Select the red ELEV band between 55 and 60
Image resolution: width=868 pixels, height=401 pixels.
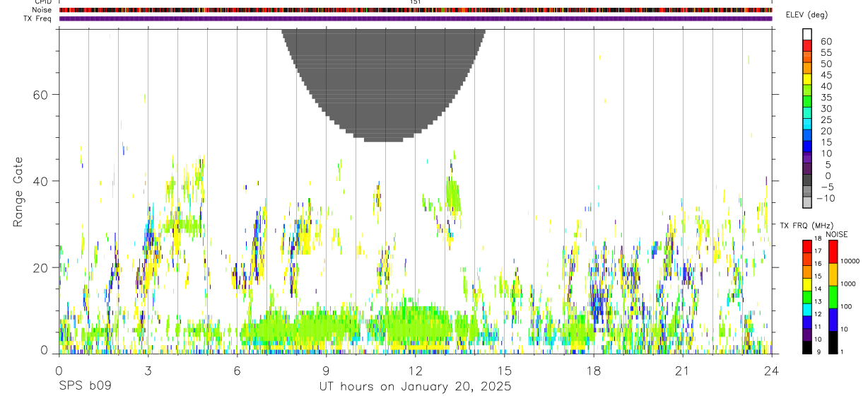pos(807,45)
